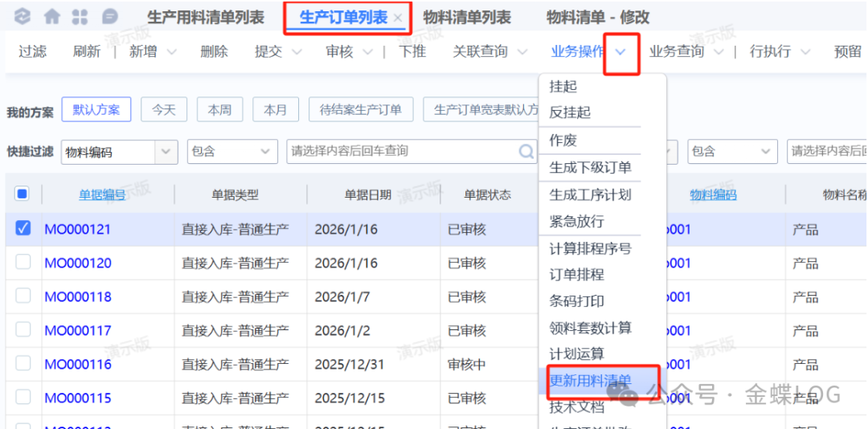
Task: Open the 新增 dropdown arrow
Action: click(x=171, y=52)
